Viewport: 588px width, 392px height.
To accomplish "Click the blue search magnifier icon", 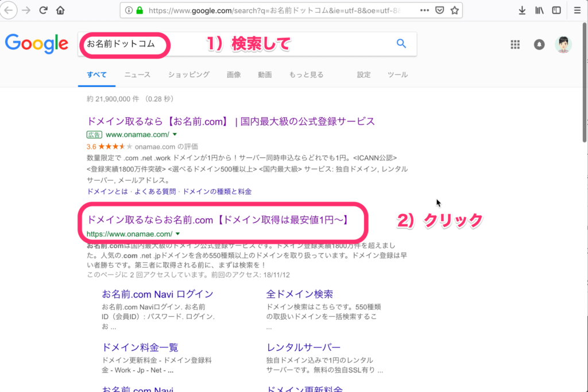I will click(401, 44).
